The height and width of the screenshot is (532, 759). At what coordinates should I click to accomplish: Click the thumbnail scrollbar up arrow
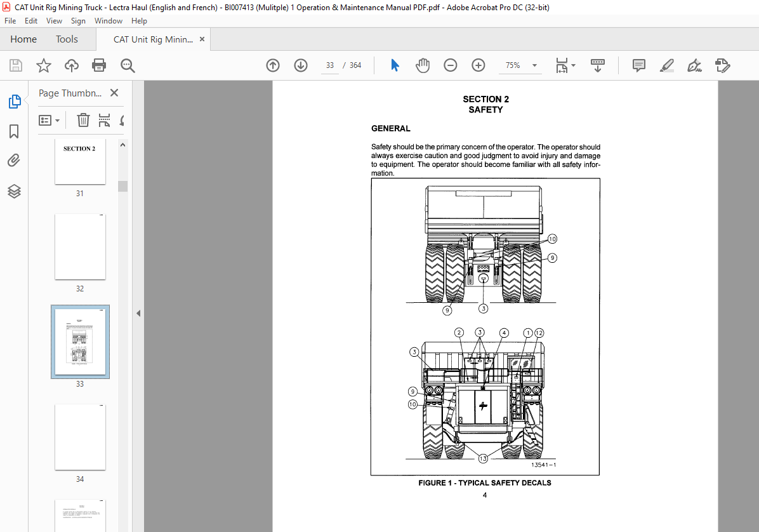click(x=122, y=145)
